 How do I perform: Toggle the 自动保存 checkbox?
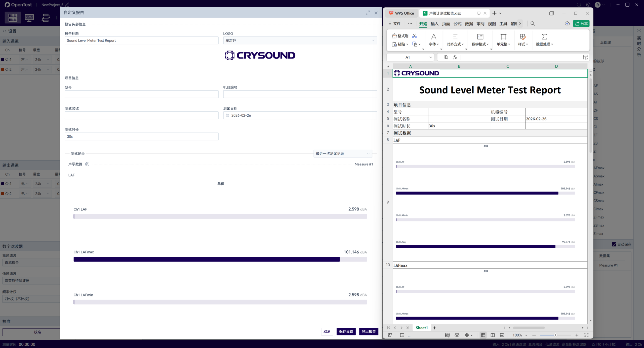tap(614, 244)
